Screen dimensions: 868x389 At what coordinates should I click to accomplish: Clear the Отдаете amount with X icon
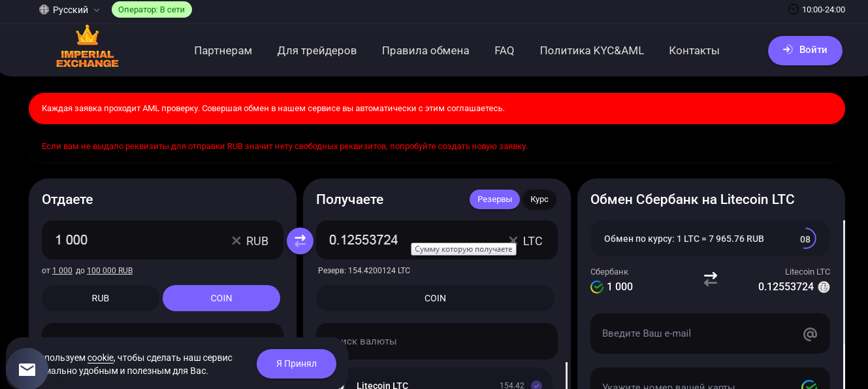tap(236, 241)
